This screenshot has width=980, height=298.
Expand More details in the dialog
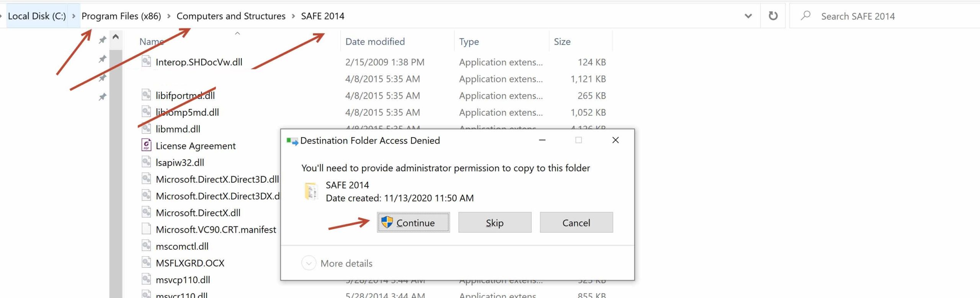pyautogui.click(x=309, y=263)
